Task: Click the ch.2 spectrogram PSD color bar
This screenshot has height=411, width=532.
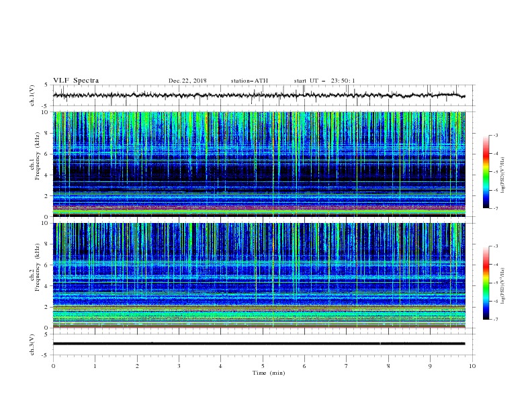Action: click(x=486, y=283)
